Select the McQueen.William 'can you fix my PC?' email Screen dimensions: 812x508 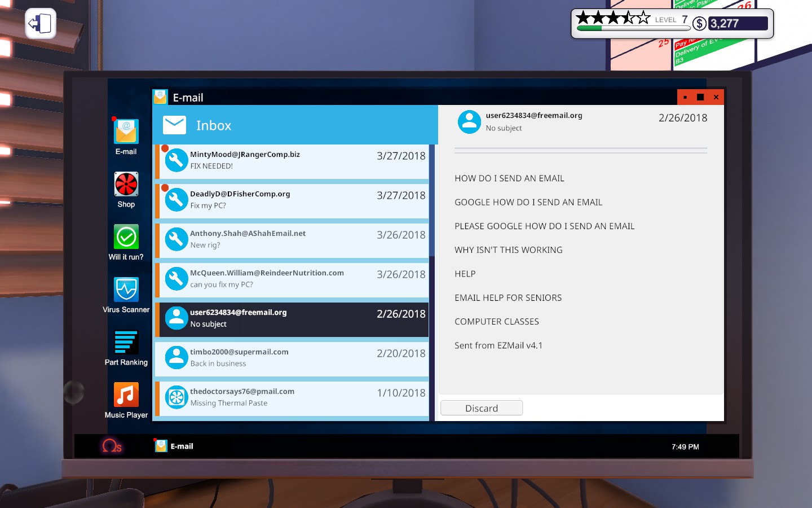[292, 279]
